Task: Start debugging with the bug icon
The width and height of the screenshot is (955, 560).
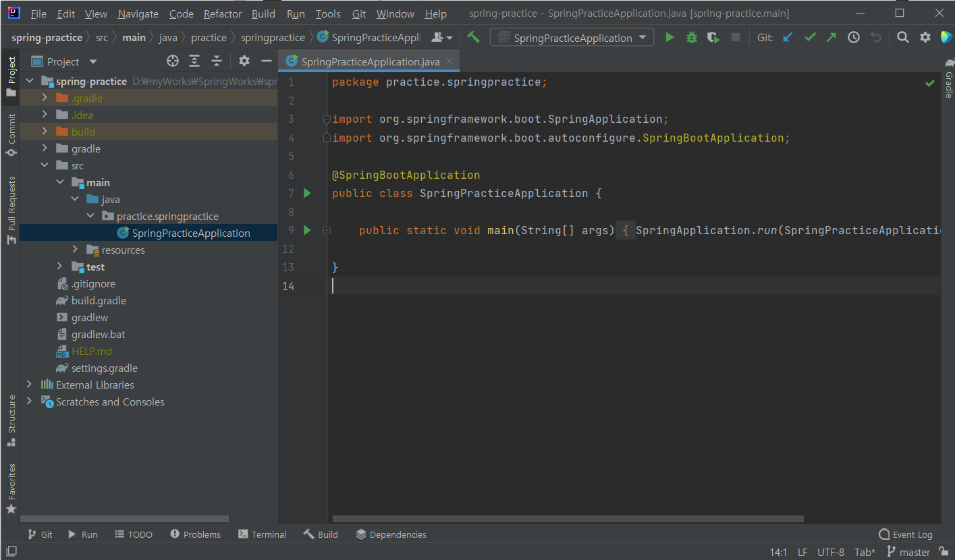Action: (692, 38)
